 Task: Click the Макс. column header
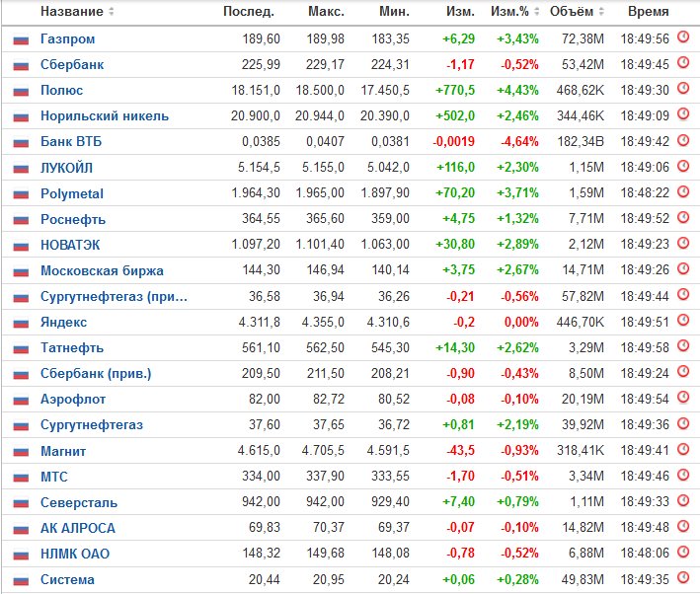click(x=327, y=11)
